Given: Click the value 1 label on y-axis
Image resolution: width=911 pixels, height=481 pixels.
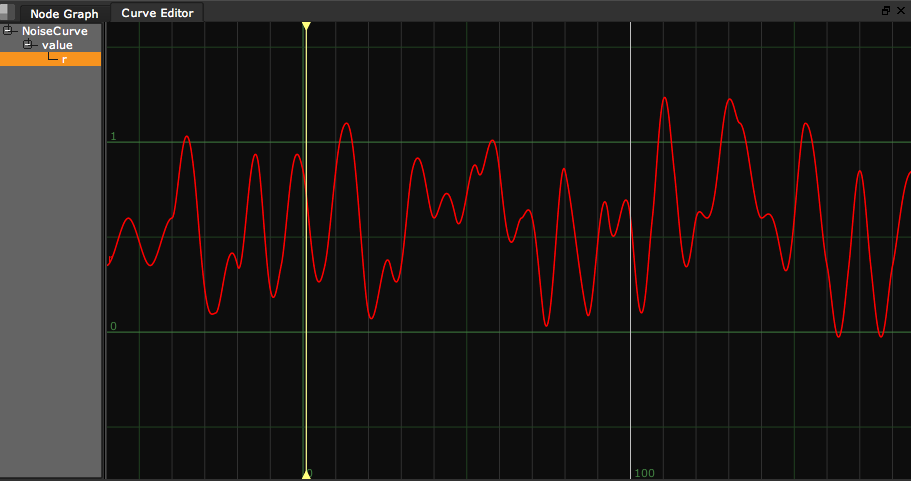Looking at the screenshot, I should 113,136.
